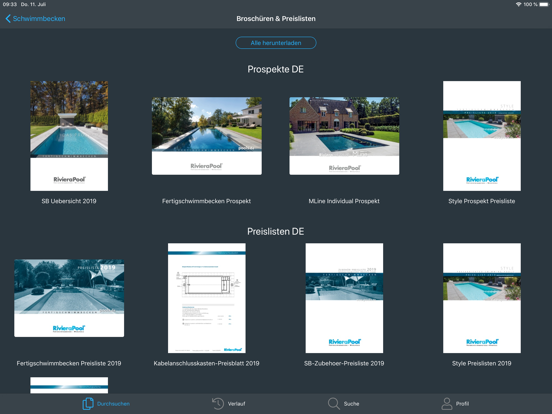
Task: Tap the 09:33 clock in status bar
Action: point(10,4)
